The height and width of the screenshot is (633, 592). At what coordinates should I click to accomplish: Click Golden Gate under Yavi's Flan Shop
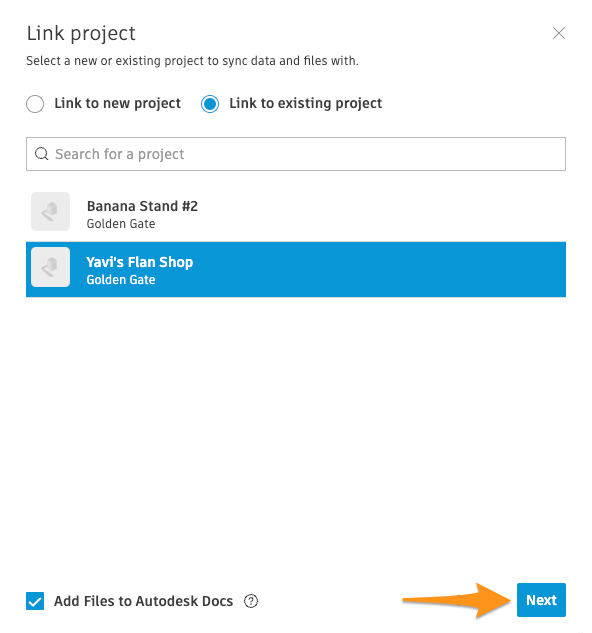point(121,279)
